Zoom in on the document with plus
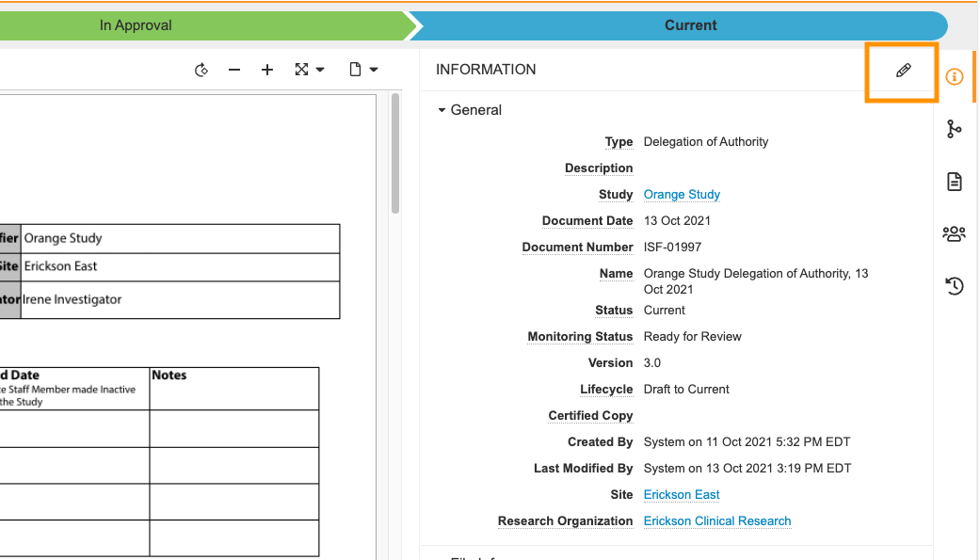 point(267,70)
